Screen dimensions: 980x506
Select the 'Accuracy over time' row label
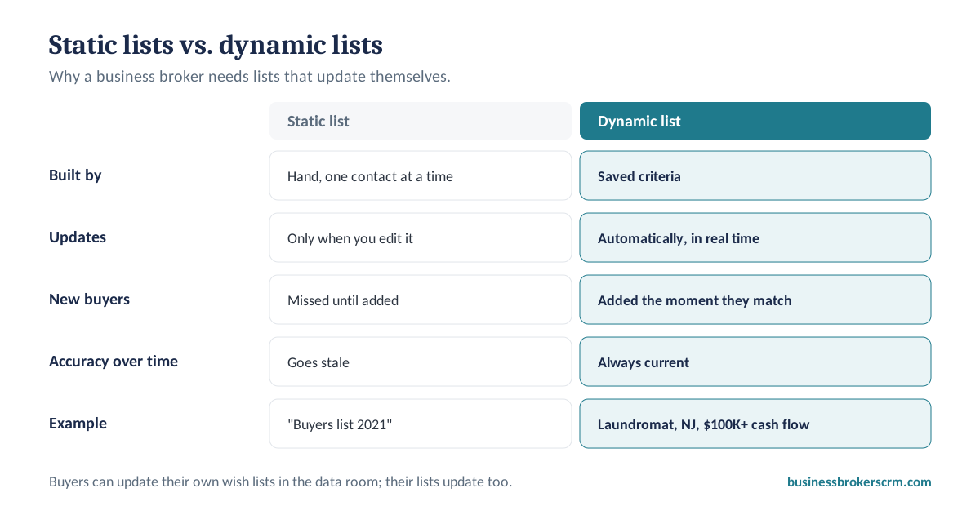pos(114,362)
